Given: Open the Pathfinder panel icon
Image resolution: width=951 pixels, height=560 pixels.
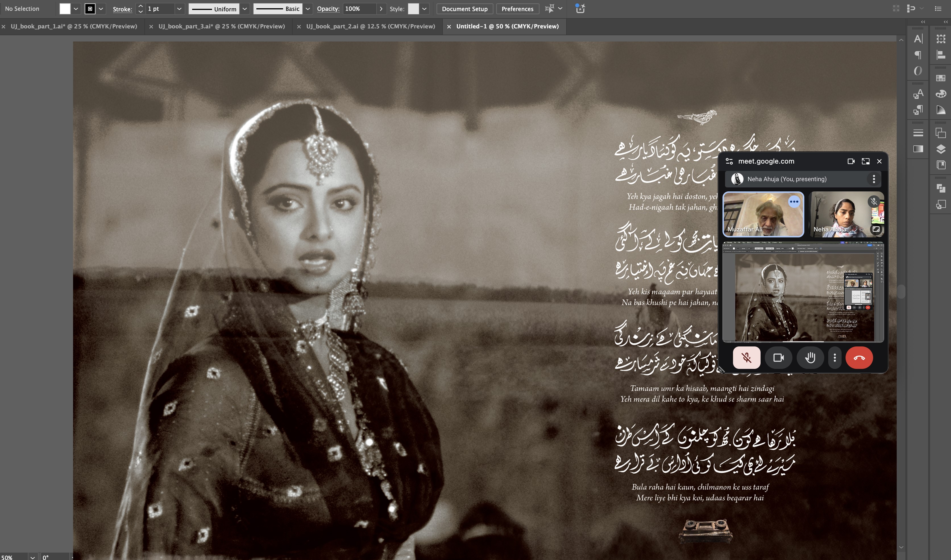Looking at the screenshot, I should (x=941, y=188).
